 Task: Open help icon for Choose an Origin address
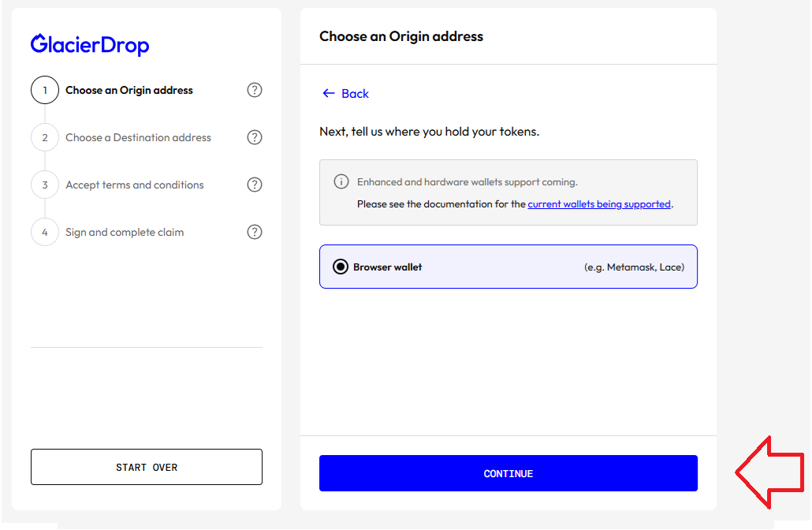pyautogui.click(x=255, y=90)
